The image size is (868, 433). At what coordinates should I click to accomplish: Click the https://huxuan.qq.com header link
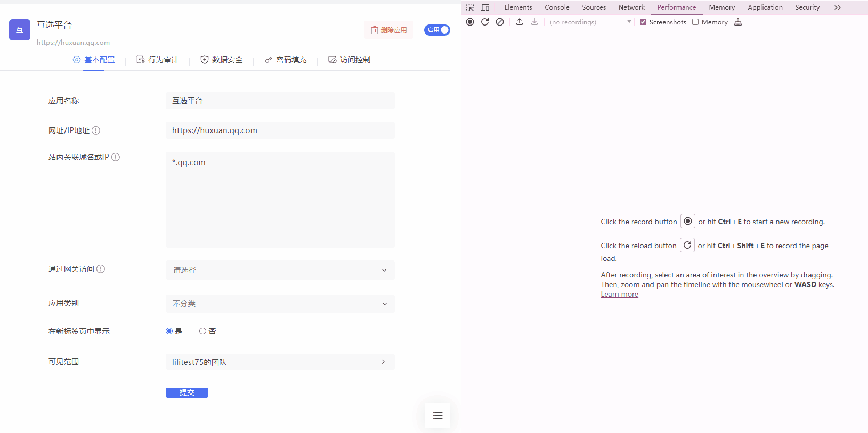tap(73, 43)
